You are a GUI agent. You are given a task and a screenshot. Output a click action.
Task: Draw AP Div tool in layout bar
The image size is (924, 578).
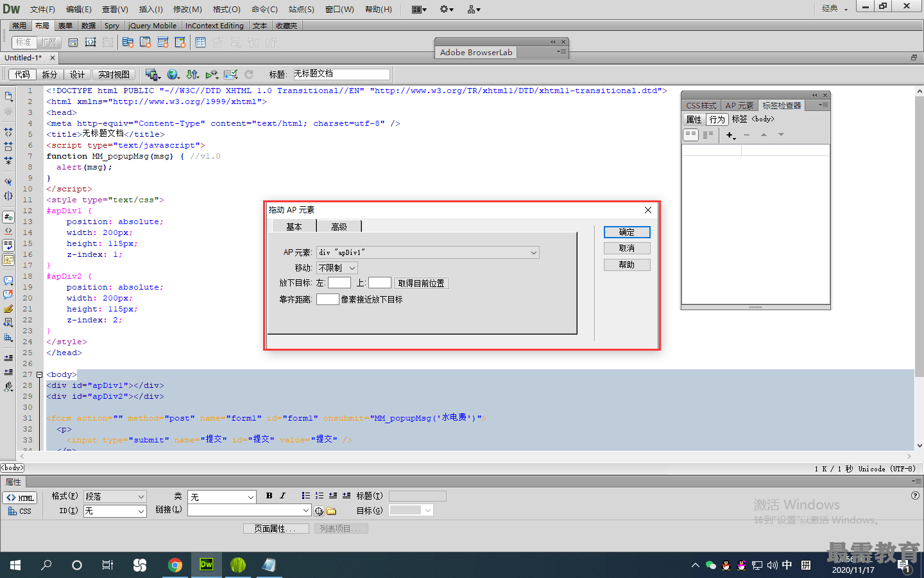click(90, 42)
